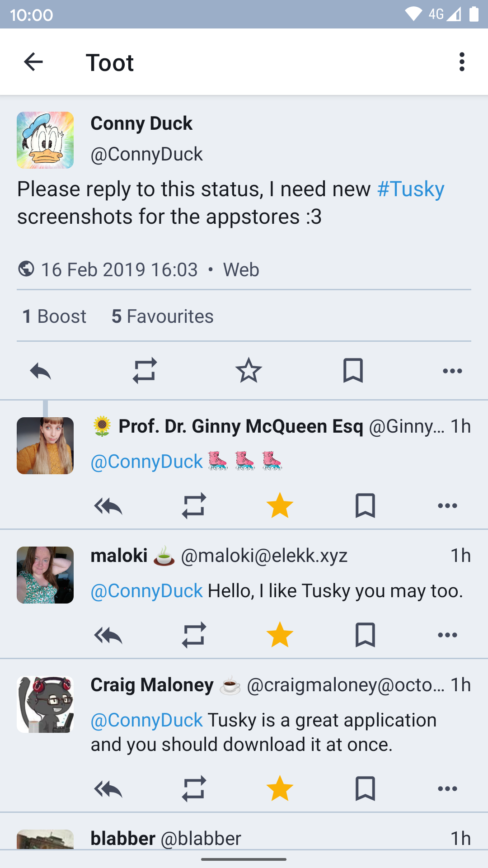Reply to Conny Duck's main status
Viewport: 488px width, 868px height.
click(41, 371)
